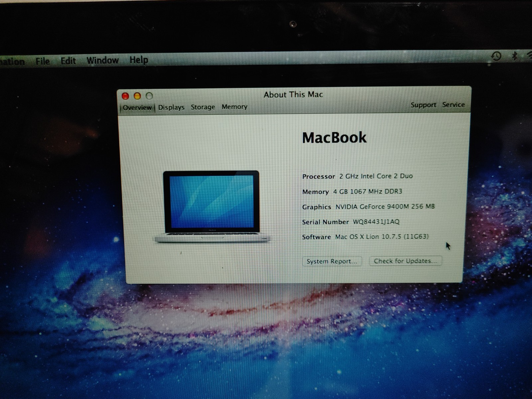Screen dimensions: 532x399
Task: Switch to the Displays tab
Action: [171, 107]
